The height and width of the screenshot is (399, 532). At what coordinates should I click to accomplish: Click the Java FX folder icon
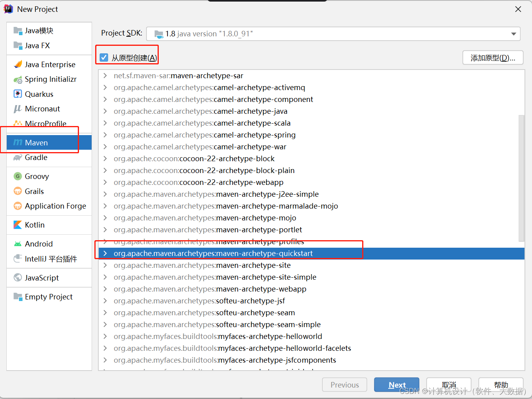pos(18,45)
